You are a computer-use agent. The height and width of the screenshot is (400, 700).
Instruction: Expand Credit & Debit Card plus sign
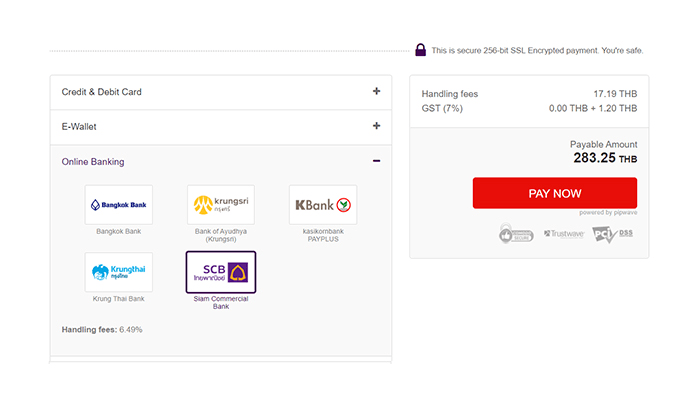coord(376,91)
